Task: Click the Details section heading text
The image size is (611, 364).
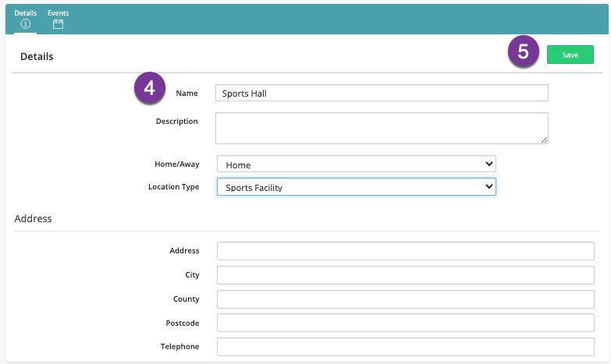Action: click(37, 56)
